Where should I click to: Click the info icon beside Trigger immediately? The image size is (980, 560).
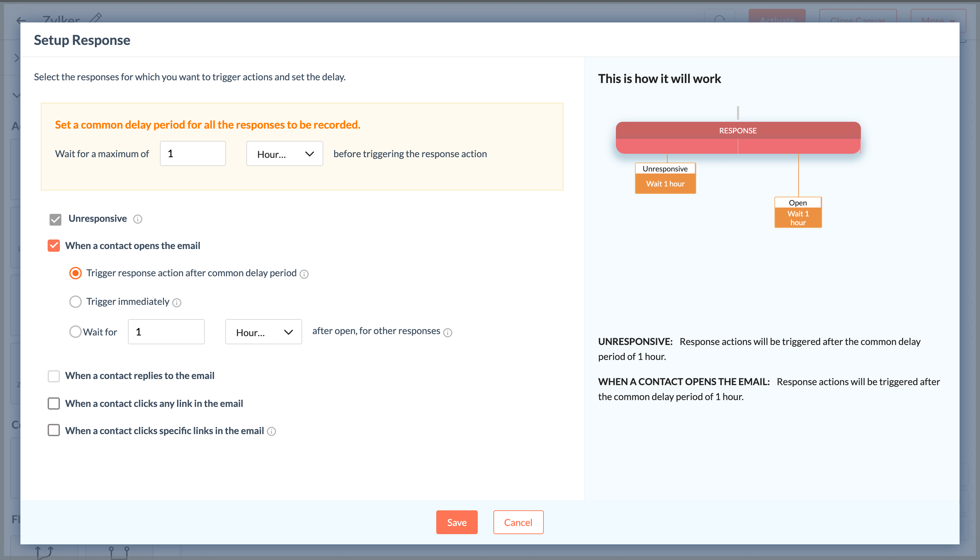177,303
